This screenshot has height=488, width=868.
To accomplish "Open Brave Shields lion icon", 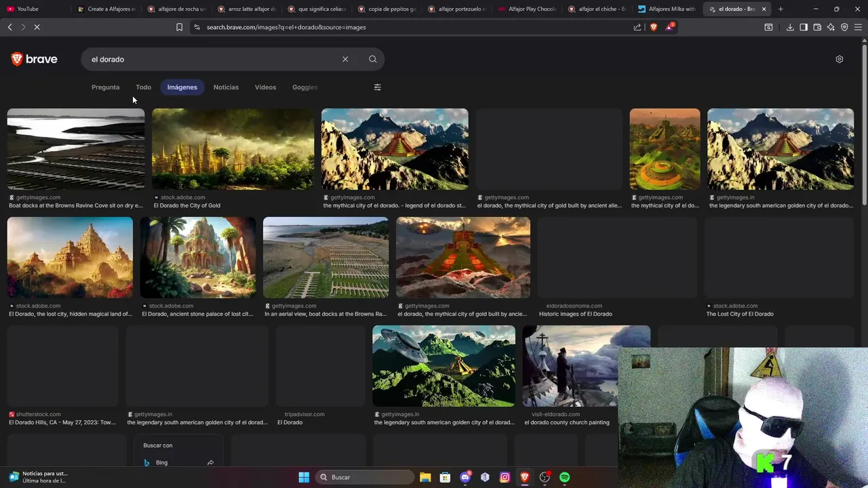I will click(x=654, y=27).
